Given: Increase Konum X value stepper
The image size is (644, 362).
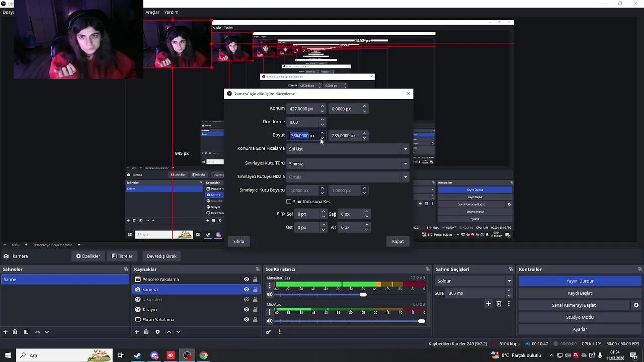Looking at the screenshot, I should coord(322,107).
